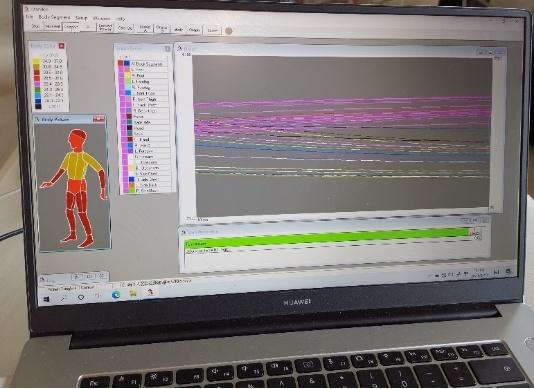This screenshot has height=389, width=534.
Task: Open the Setup menu
Action: 81,18
